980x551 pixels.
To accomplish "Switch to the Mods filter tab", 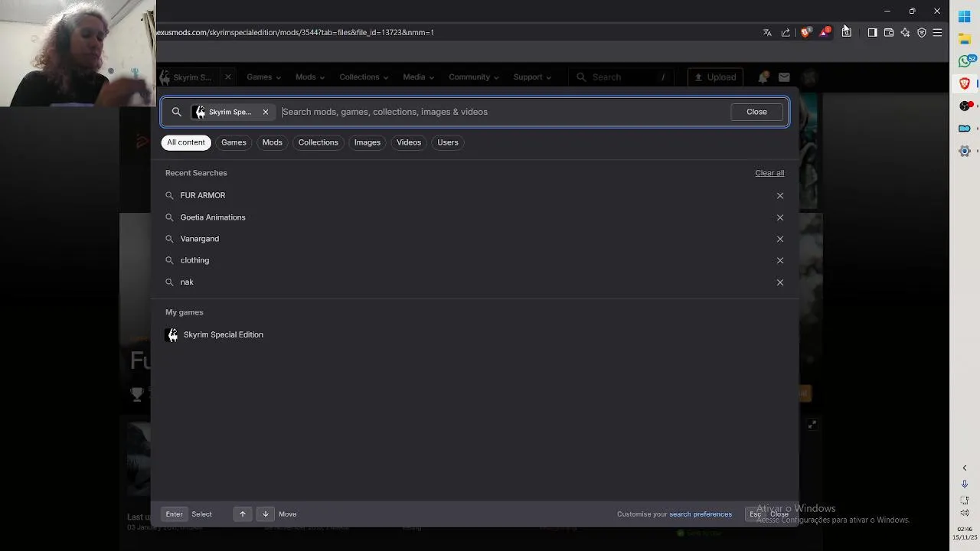I will coord(272,142).
